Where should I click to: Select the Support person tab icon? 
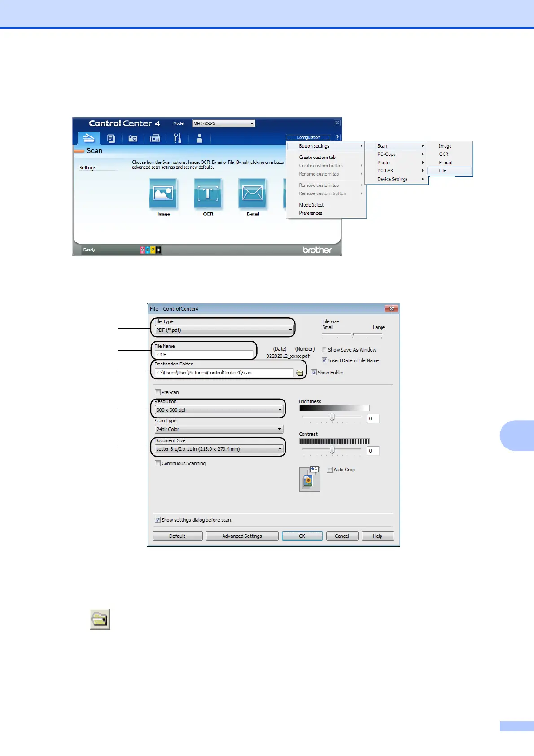coord(199,138)
